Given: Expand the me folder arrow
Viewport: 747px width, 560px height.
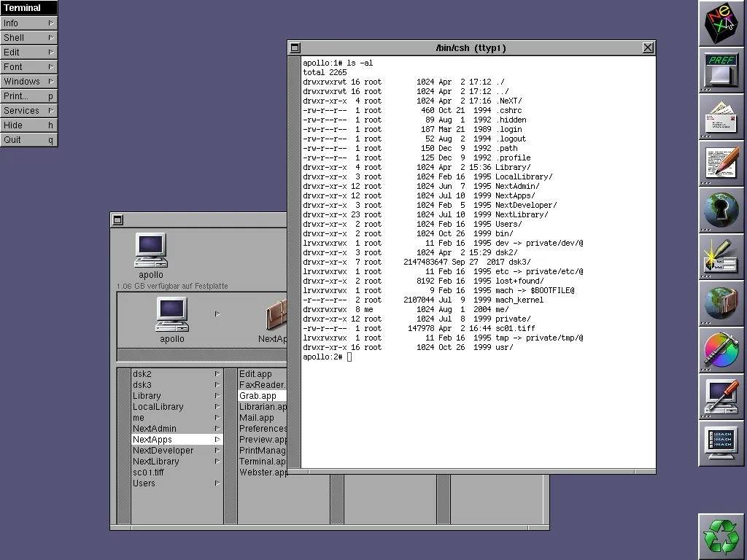Looking at the screenshot, I should (217, 418).
